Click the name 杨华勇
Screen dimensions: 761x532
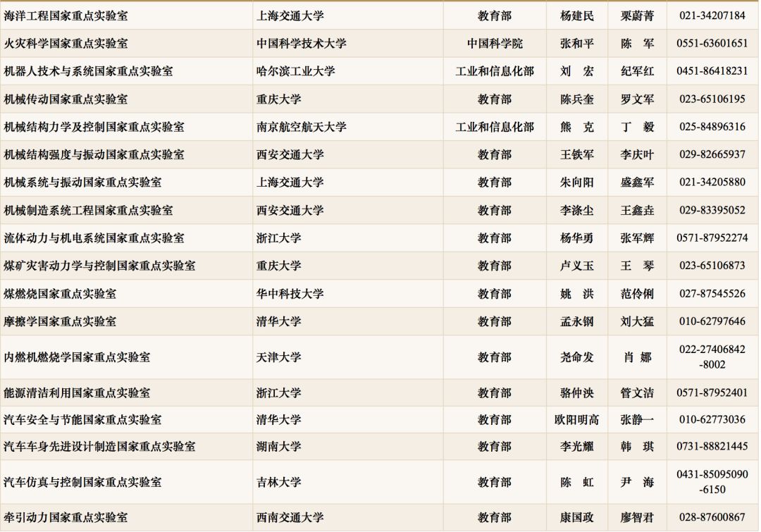click(577, 238)
